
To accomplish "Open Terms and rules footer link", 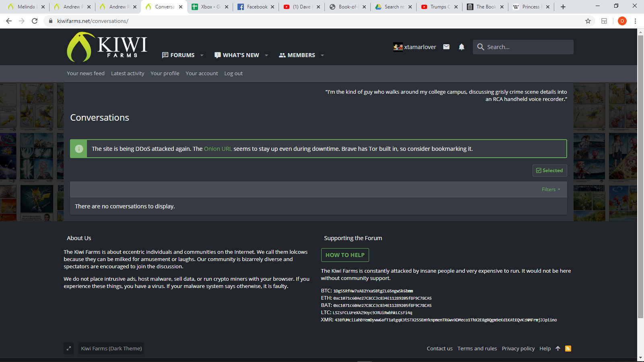I will tap(477, 348).
